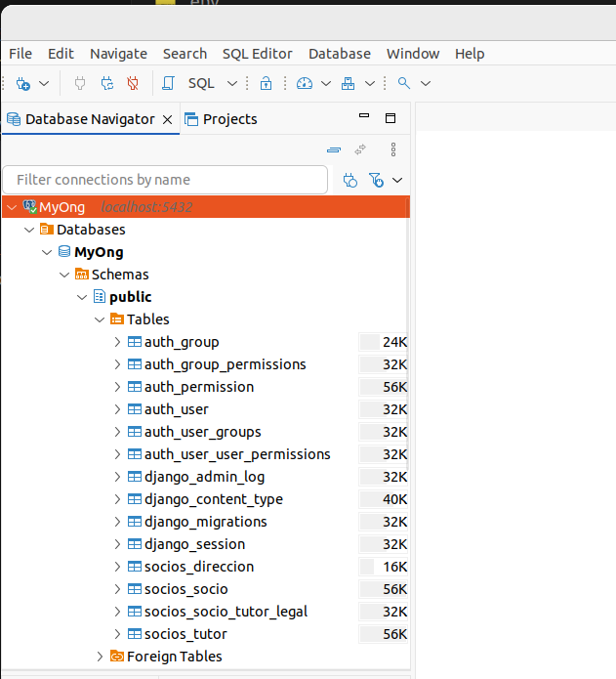Collapse the public schema
Screen dimensions: 616x679
(82, 298)
